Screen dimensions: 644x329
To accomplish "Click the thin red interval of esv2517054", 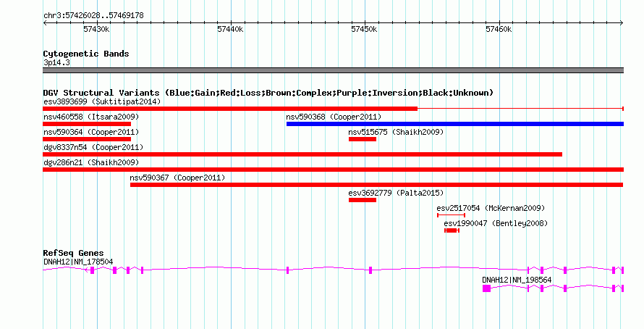I will click(x=451, y=215).
